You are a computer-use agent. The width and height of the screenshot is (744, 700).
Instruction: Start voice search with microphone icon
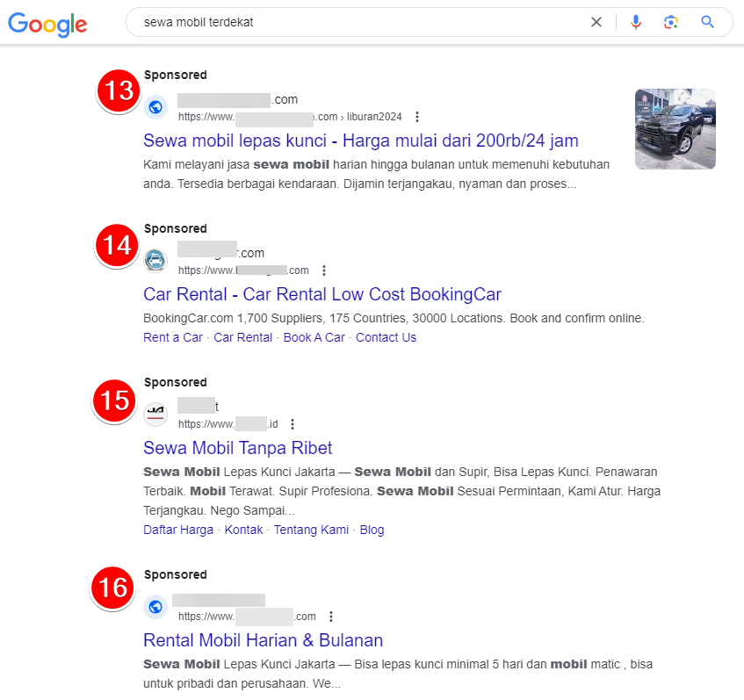(636, 22)
